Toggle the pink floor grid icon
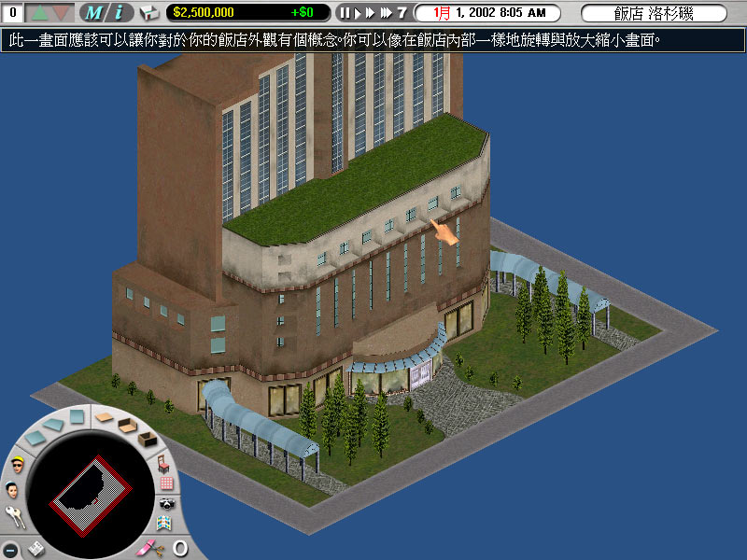The width and height of the screenshot is (747, 560). 167,483
